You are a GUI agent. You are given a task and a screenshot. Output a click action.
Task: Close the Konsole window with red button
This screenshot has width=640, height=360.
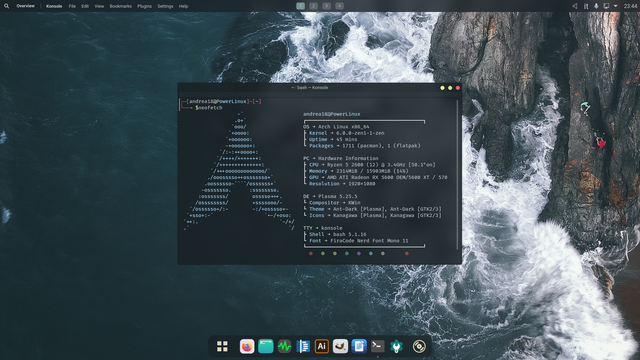point(458,88)
